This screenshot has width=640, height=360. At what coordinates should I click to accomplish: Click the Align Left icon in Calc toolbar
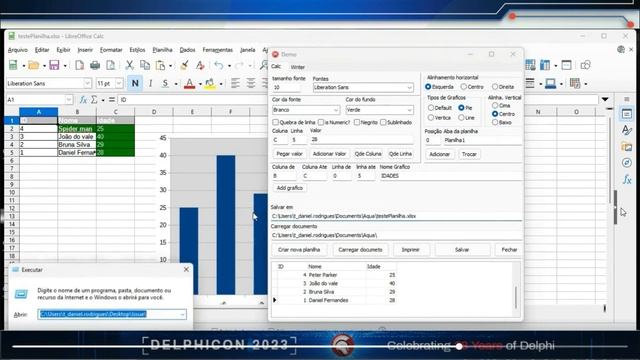click(x=235, y=83)
